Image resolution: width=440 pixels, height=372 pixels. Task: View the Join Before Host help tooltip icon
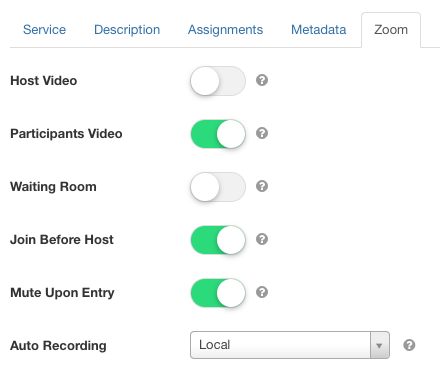click(262, 239)
